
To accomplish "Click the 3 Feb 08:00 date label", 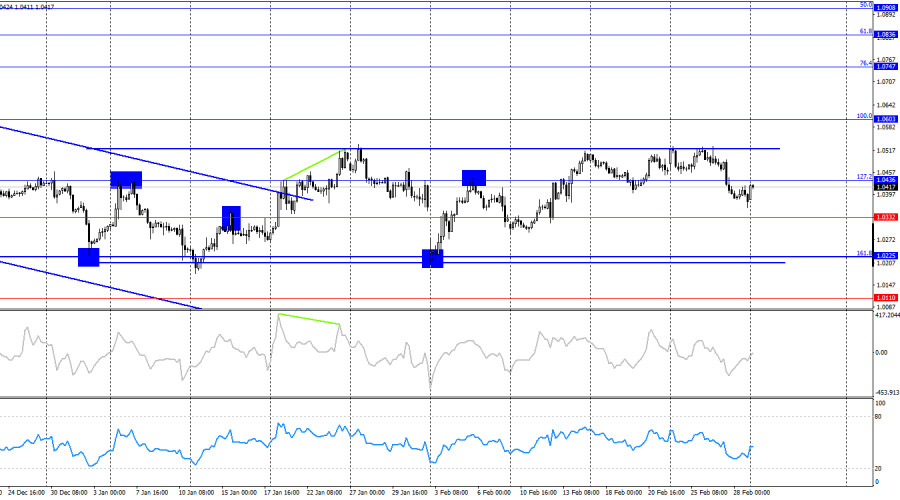I will [x=451, y=493].
